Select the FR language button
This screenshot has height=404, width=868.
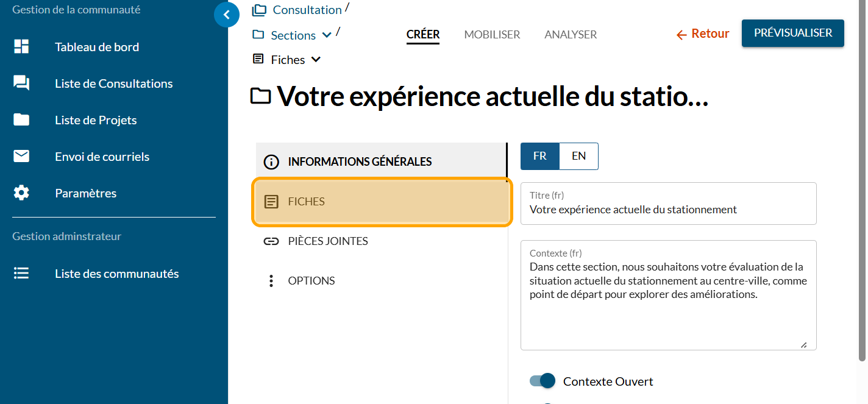tap(540, 156)
